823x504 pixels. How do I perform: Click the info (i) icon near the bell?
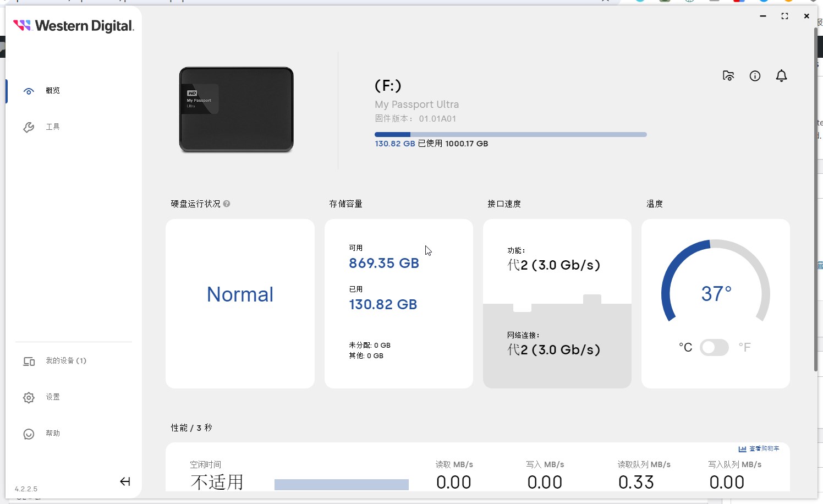(755, 76)
